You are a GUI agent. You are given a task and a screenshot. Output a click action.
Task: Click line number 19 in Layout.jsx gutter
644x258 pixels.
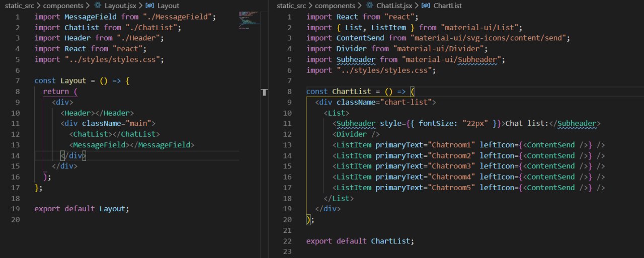(x=15, y=209)
